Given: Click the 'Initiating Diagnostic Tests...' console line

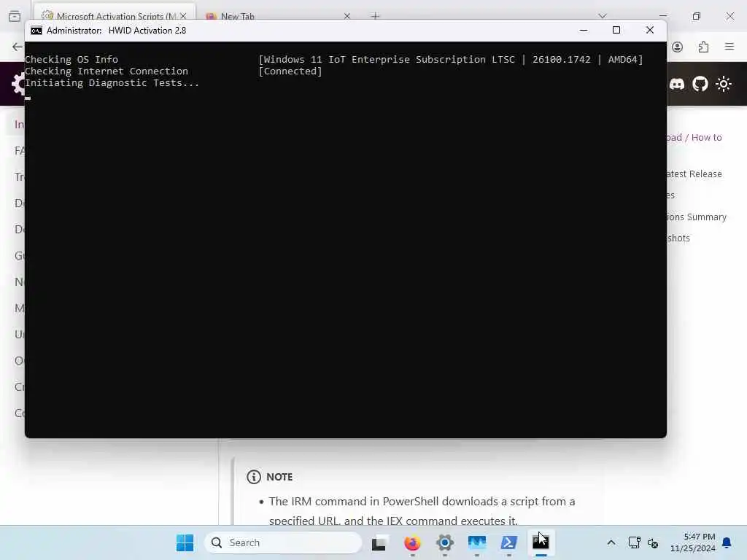Looking at the screenshot, I should [x=112, y=83].
